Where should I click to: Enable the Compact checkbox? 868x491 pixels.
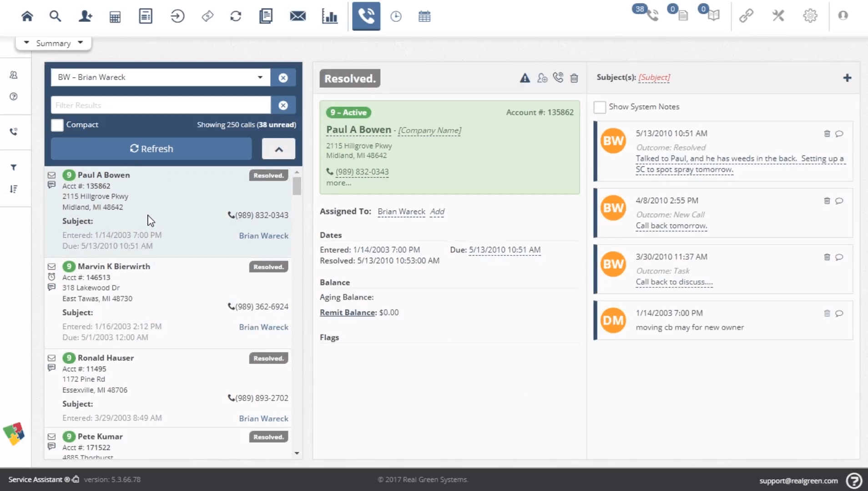(x=57, y=125)
